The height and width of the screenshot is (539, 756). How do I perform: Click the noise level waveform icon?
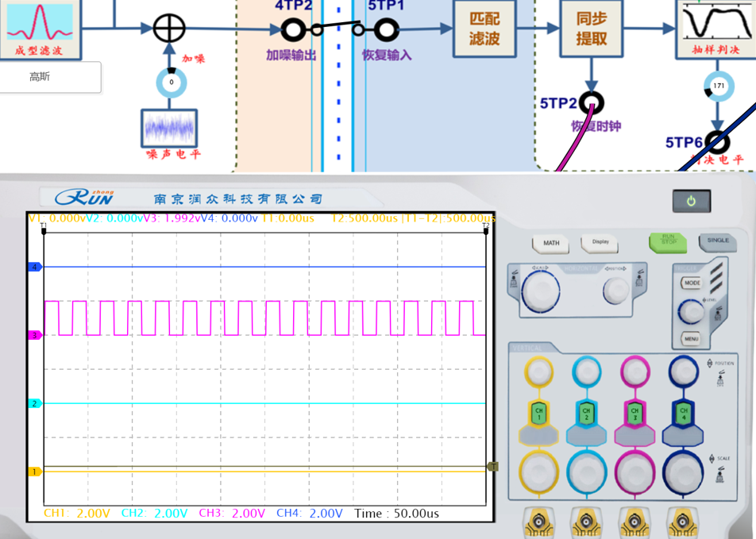point(169,127)
